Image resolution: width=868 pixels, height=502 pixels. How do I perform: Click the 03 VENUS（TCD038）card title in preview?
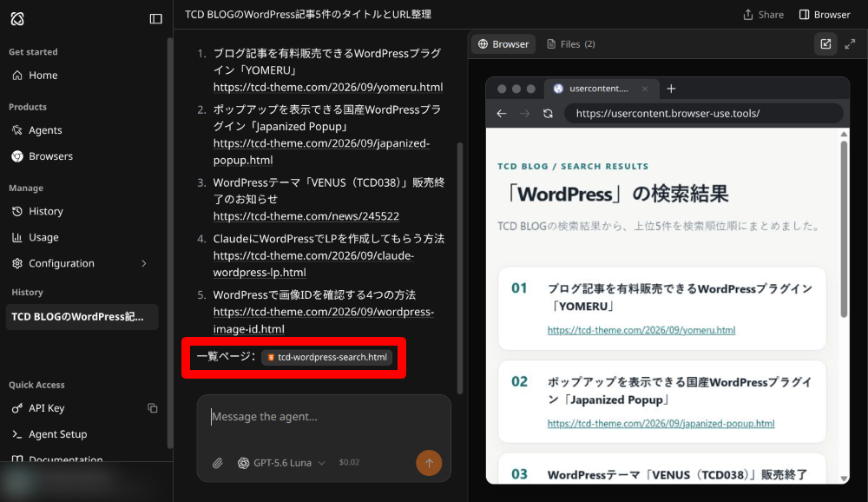click(x=677, y=475)
